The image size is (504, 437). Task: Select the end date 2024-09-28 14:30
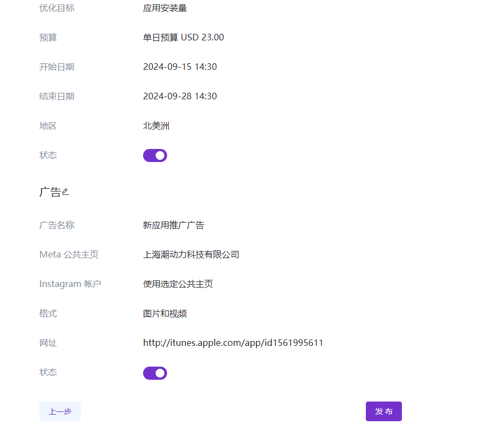[x=180, y=97]
